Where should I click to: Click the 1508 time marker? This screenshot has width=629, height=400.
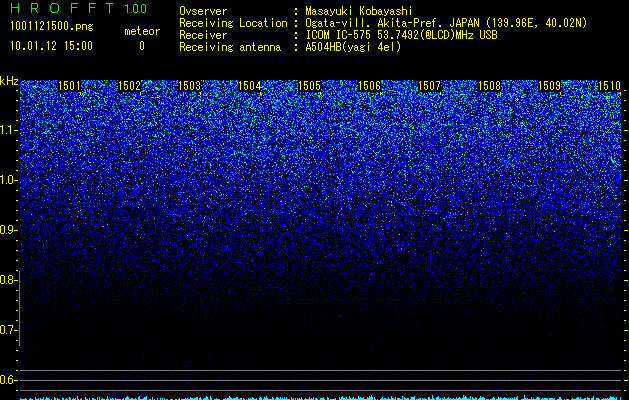point(489,86)
